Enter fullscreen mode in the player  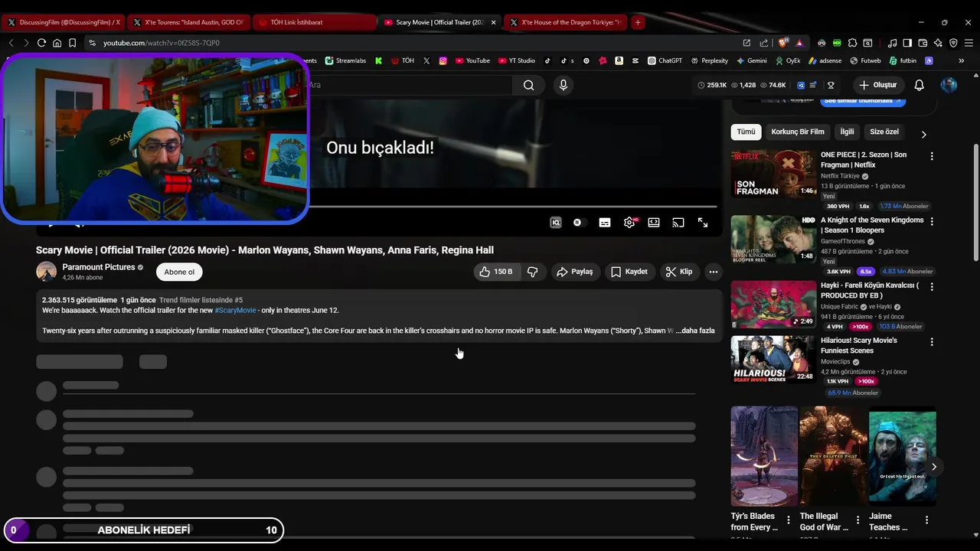click(703, 223)
